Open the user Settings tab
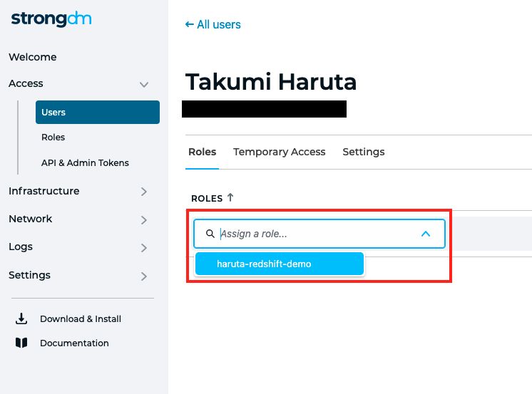The image size is (532, 394). [x=364, y=152]
